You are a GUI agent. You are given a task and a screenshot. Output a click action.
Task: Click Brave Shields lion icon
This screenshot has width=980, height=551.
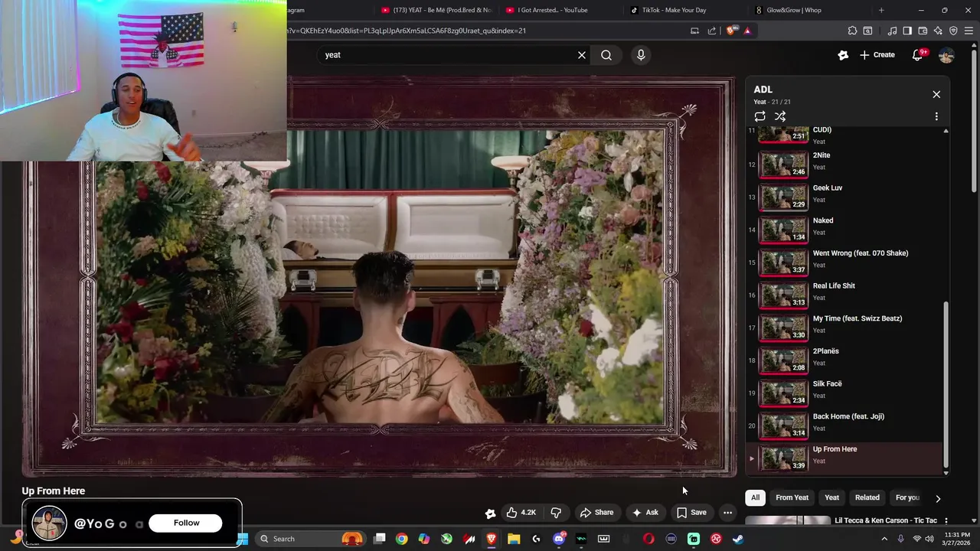click(x=731, y=31)
